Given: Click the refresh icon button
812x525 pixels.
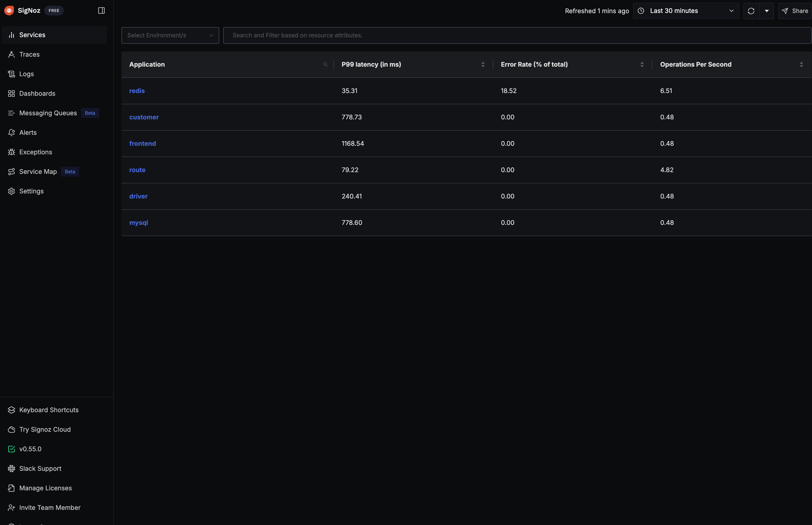Looking at the screenshot, I should point(751,11).
